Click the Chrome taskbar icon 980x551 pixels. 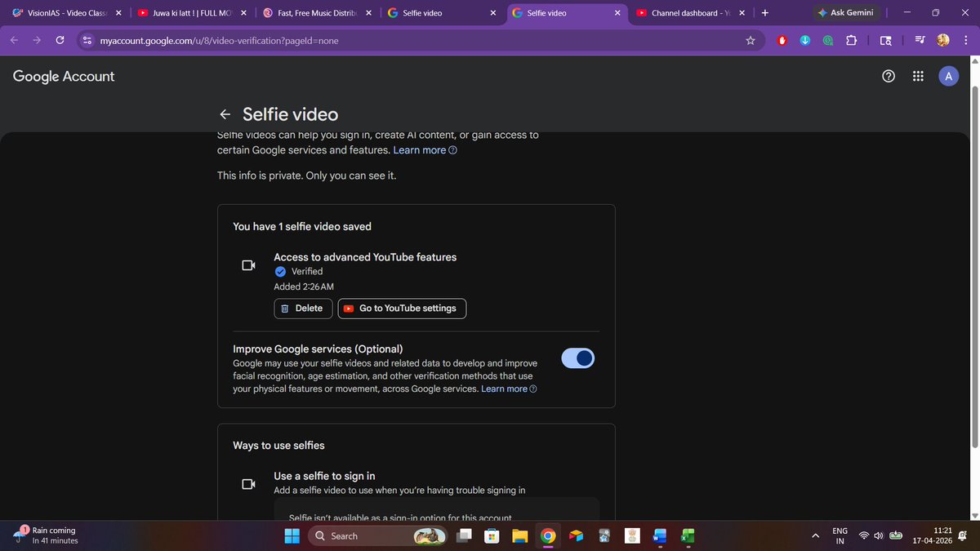548,535
